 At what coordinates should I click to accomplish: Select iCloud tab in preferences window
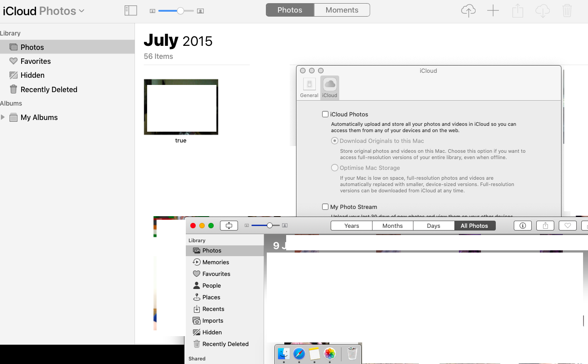pos(330,88)
